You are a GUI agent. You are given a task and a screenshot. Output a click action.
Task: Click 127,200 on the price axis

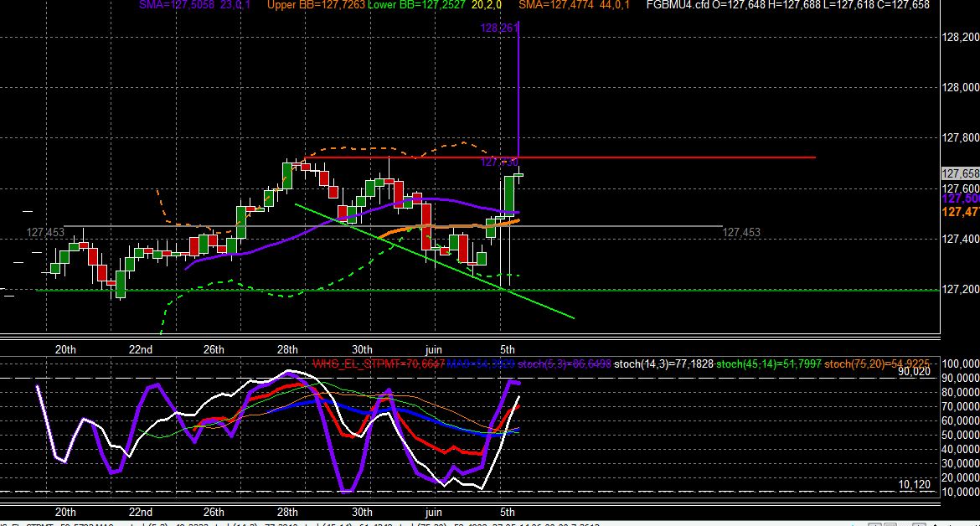pyautogui.click(x=961, y=289)
